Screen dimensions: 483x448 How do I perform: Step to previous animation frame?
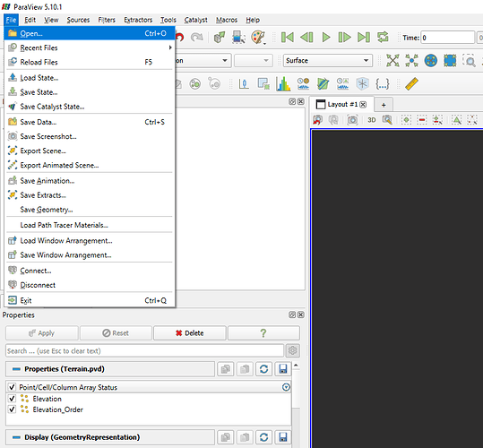(x=306, y=38)
